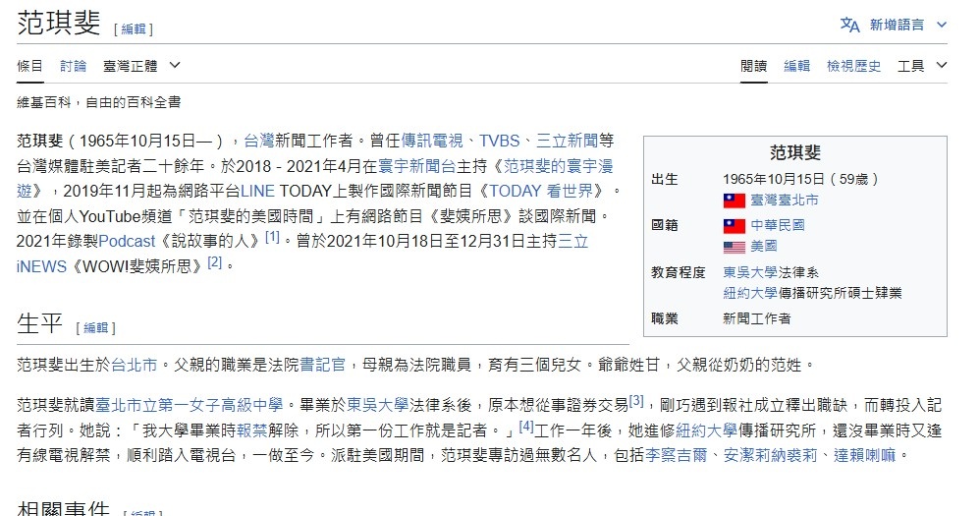Open the 編輯 edit tab
980x516 pixels.
[797, 66]
